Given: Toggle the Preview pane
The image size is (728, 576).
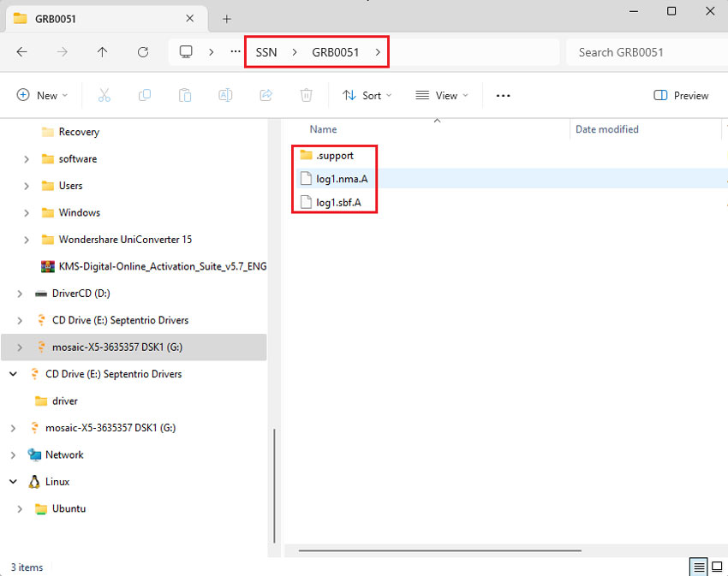Looking at the screenshot, I should coord(681,96).
